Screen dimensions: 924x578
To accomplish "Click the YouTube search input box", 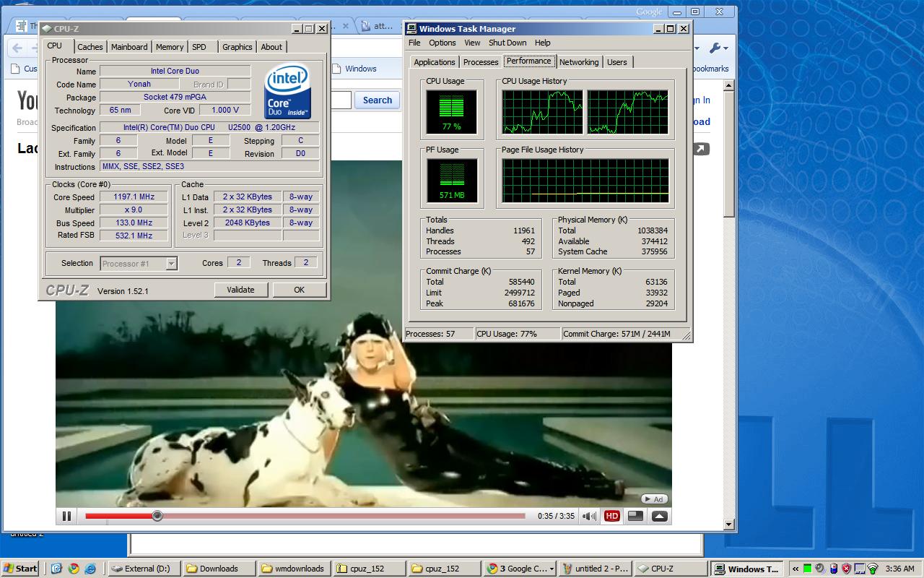I will pos(340,100).
